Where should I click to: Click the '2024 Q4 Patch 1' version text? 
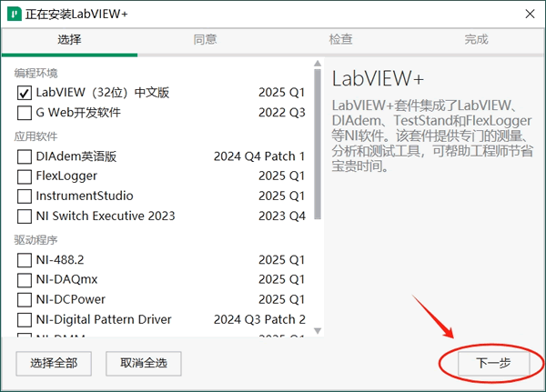pos(259,156)
